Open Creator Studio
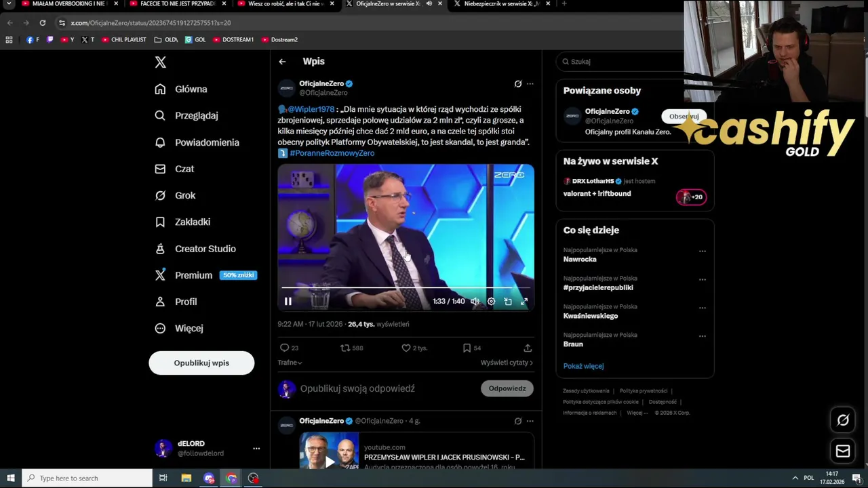This screenshot has width=868, height=488. [x=195, y=249]
